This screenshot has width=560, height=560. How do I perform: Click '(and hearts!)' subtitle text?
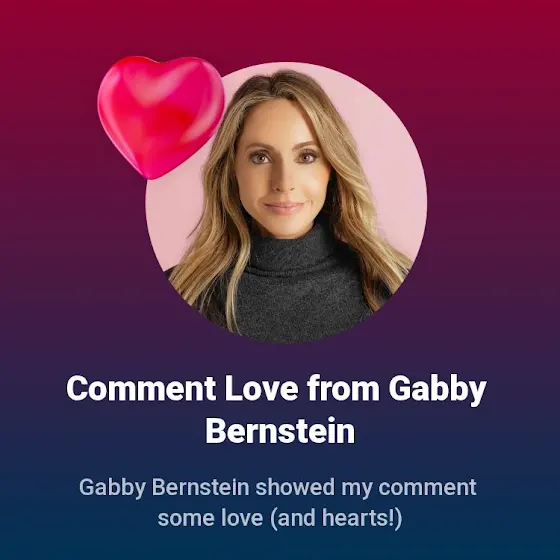336,519
